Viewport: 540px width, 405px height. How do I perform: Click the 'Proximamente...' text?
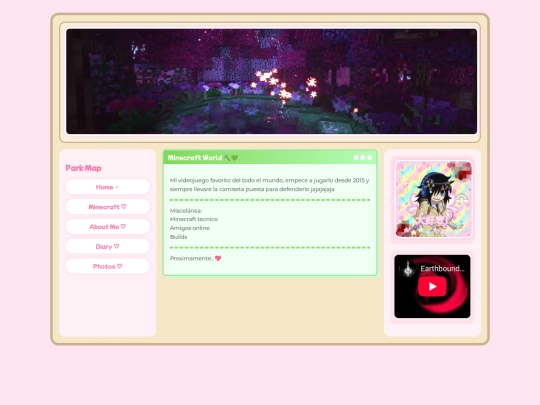[x=192, y=258]
